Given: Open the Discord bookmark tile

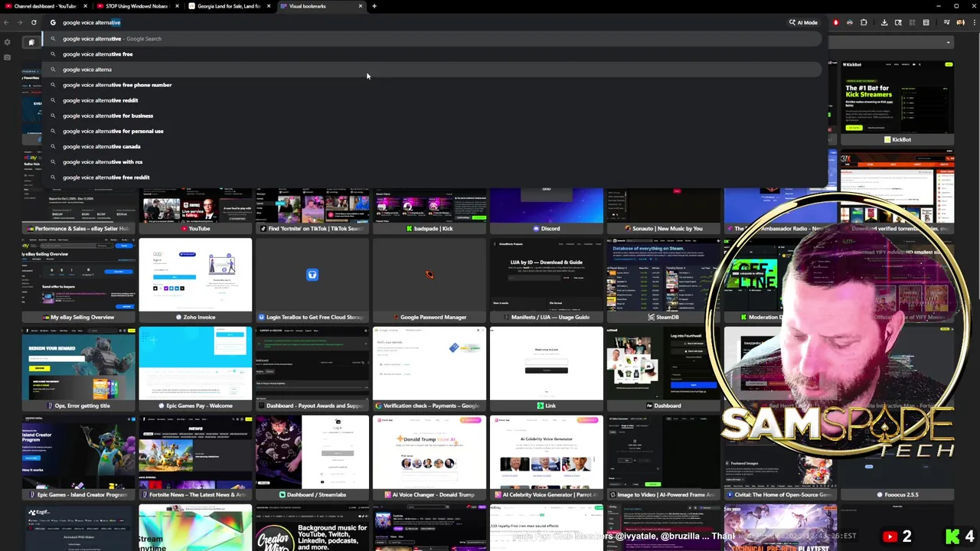Looking at the screenshot, I should point(546,210).
